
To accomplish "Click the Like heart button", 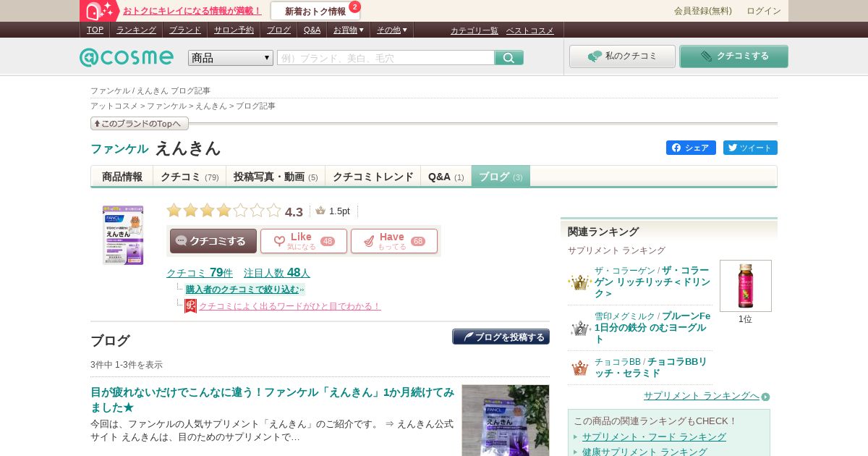I will point(304,241).
